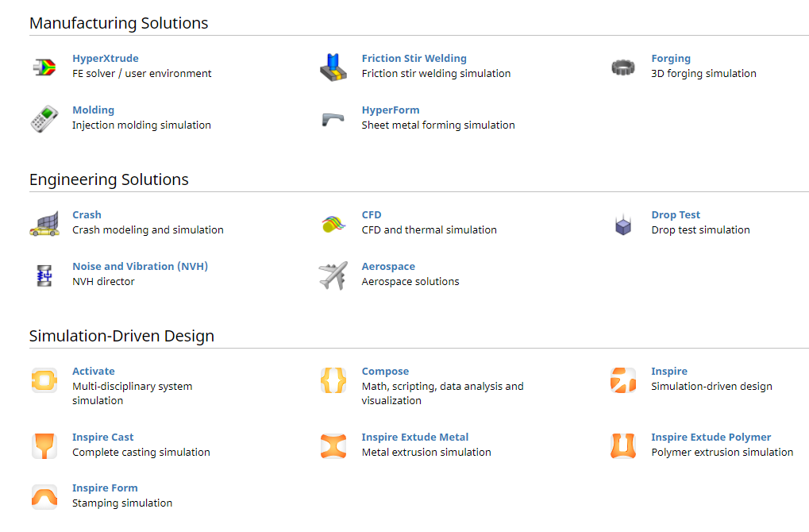Click the HyperXtrude arrow icon
This screenshot has height=532, width=809.
tap(44, 67)
